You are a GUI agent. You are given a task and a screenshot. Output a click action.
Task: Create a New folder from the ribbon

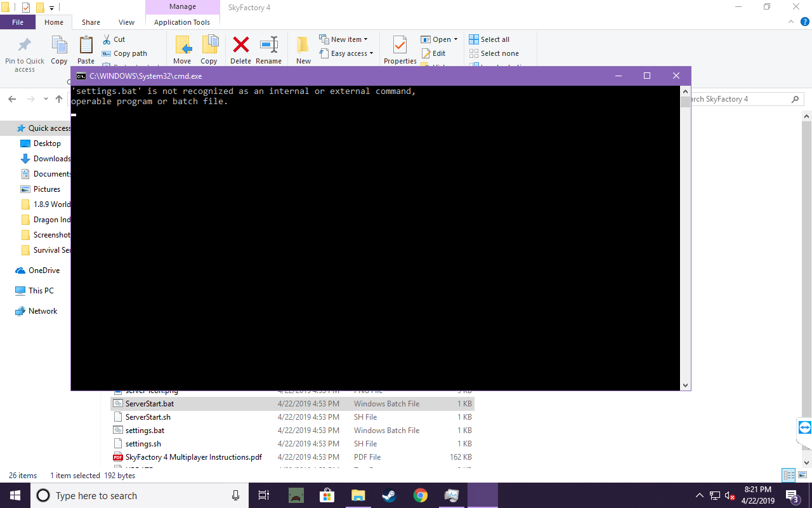303,50
